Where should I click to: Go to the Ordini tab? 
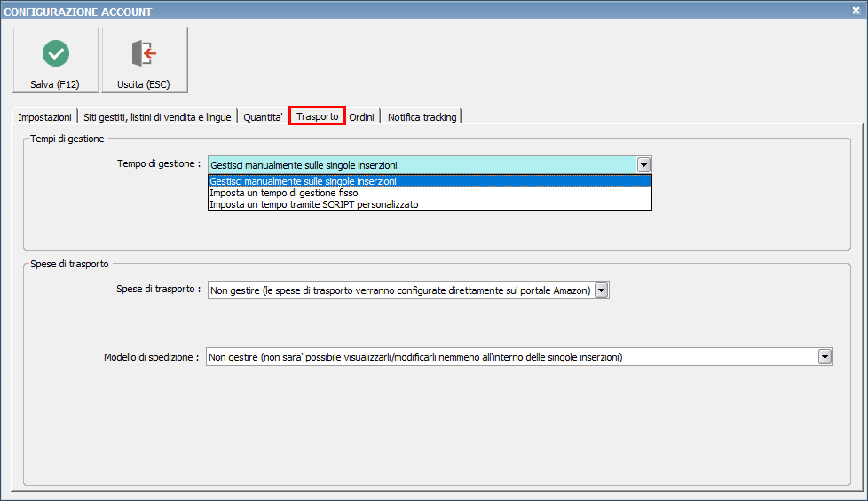(362, 117)
